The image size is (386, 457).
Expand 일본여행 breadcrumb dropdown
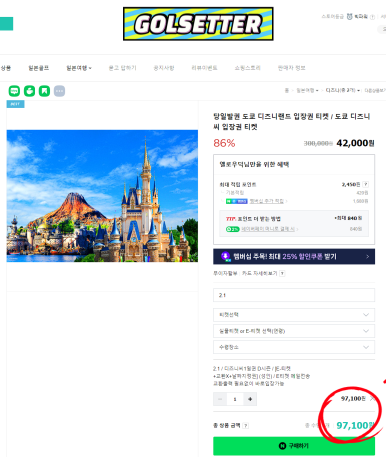tap(307, 90)
